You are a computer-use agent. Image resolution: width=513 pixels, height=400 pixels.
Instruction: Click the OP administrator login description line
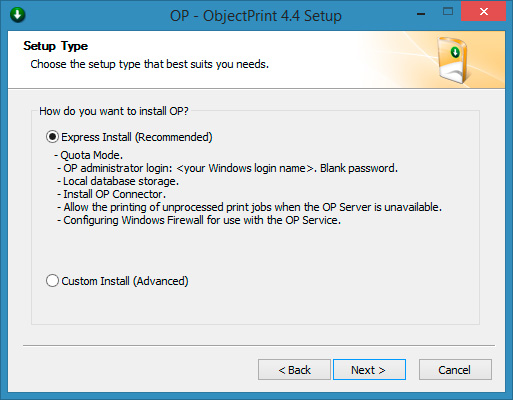227,168
